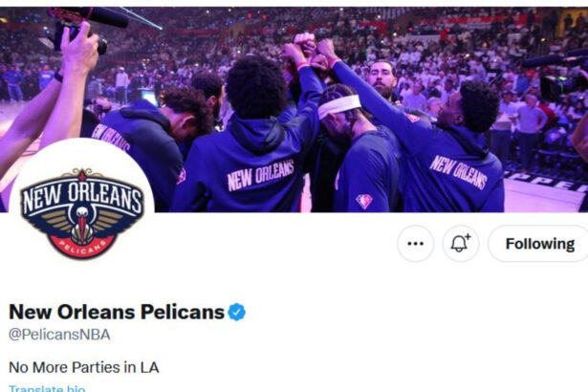Turn on notifications with the bell icon
588x392 pixels.
(x=461, y=244)
